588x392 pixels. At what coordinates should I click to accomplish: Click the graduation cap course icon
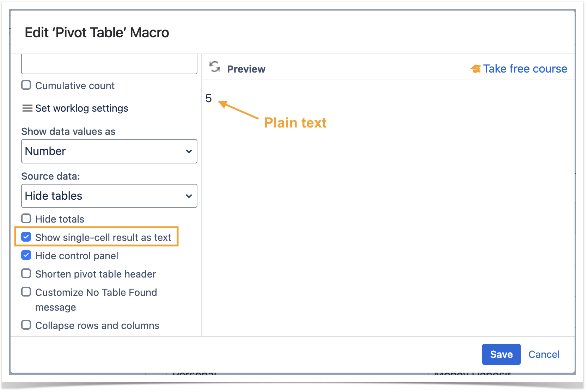pos(476,69)
